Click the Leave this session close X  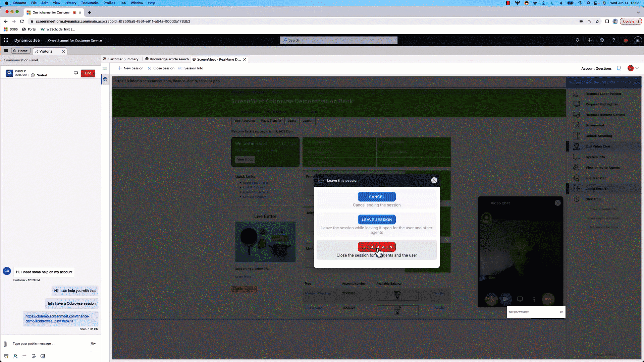pos(433,180)
